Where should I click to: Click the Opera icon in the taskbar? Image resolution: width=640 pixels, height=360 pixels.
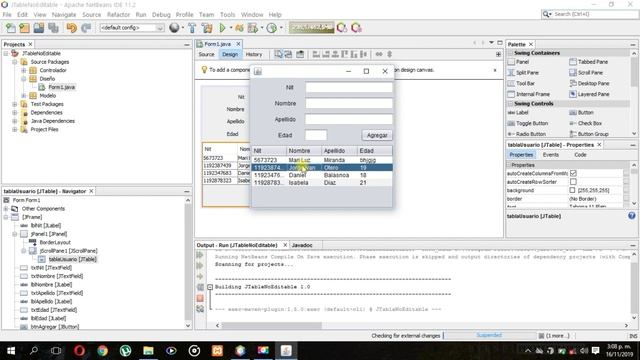[80, 351]
